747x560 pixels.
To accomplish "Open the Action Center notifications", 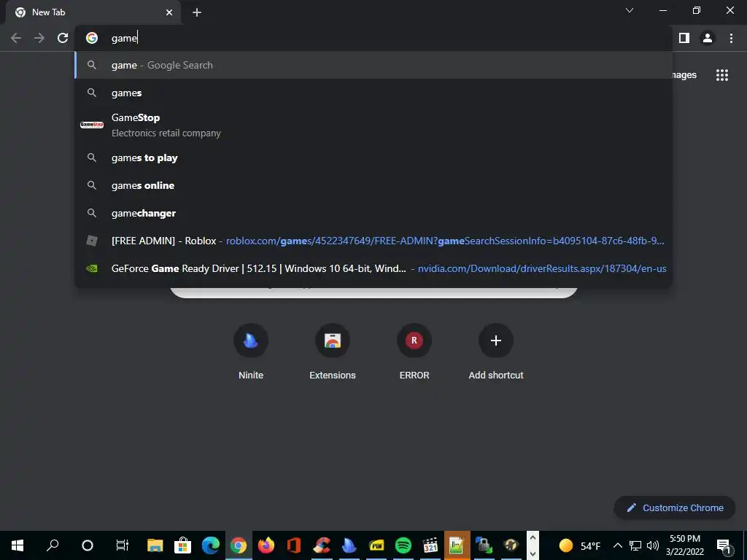I will click(724, 545).
